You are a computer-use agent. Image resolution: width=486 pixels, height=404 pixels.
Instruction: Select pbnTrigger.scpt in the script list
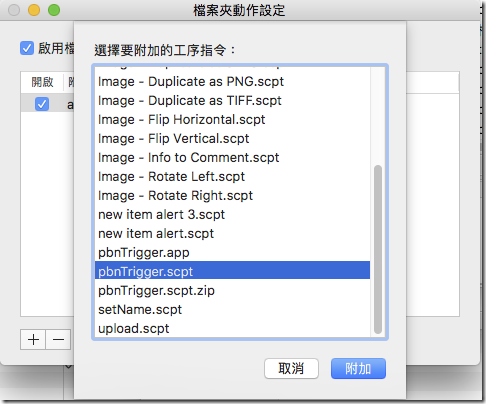coord(232,271)
